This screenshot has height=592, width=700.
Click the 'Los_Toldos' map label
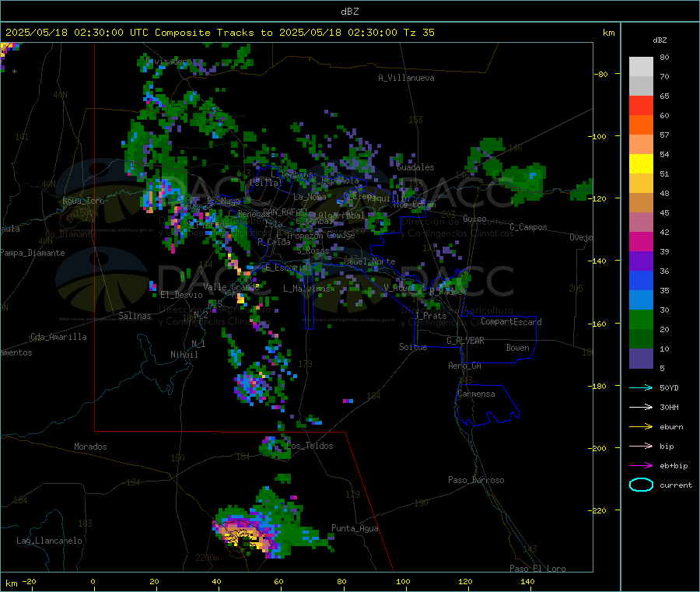point(310,446)
